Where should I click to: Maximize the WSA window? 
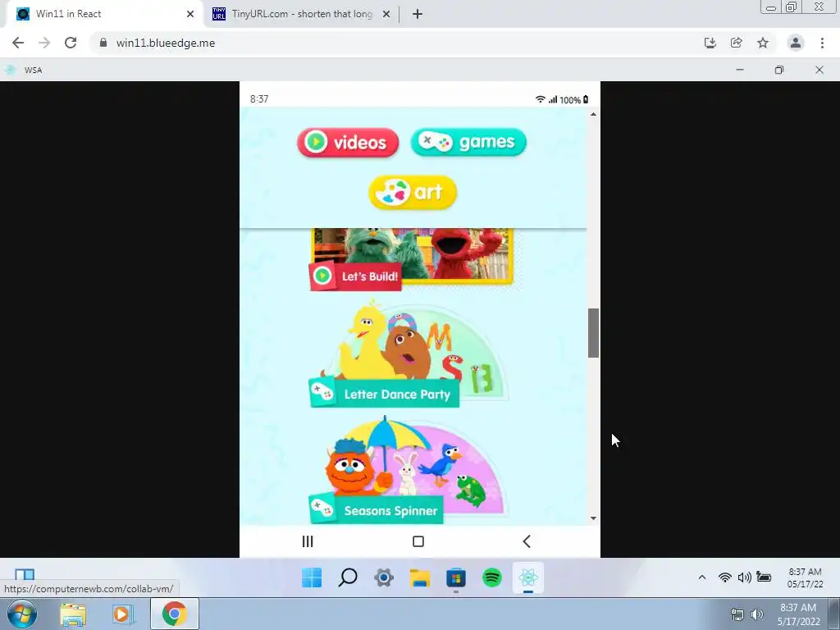(779, 70)
